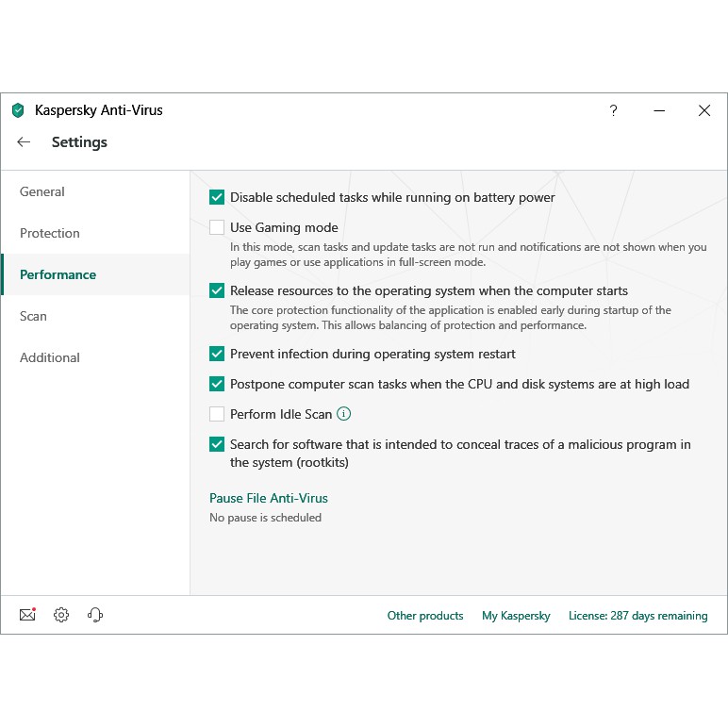The height and width of the screenshot is (728, 728).
Task: Open the support headset icon
Action: [x=94, y=615]
